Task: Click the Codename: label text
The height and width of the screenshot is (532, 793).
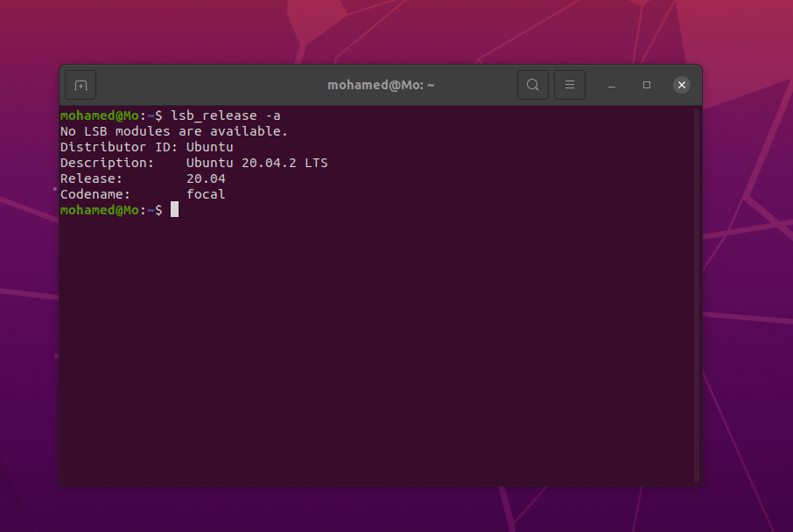Action: click(x=95, y=193)
